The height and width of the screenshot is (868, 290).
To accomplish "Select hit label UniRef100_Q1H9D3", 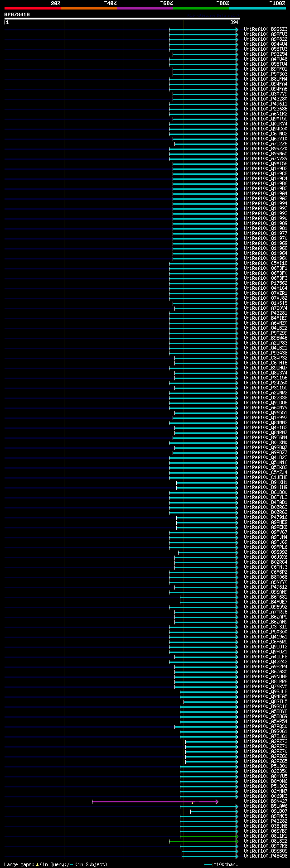I will 266,168.
